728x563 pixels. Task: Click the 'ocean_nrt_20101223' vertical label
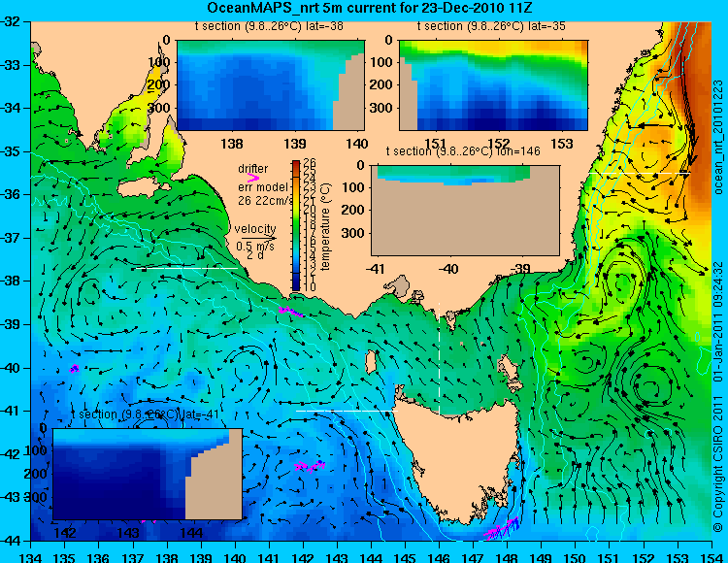click(718, 137)
